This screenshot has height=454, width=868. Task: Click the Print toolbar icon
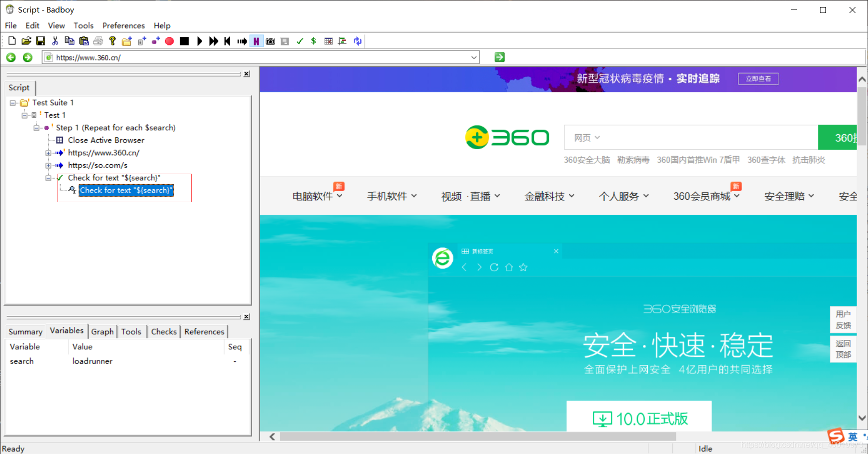tap(98, 41)
